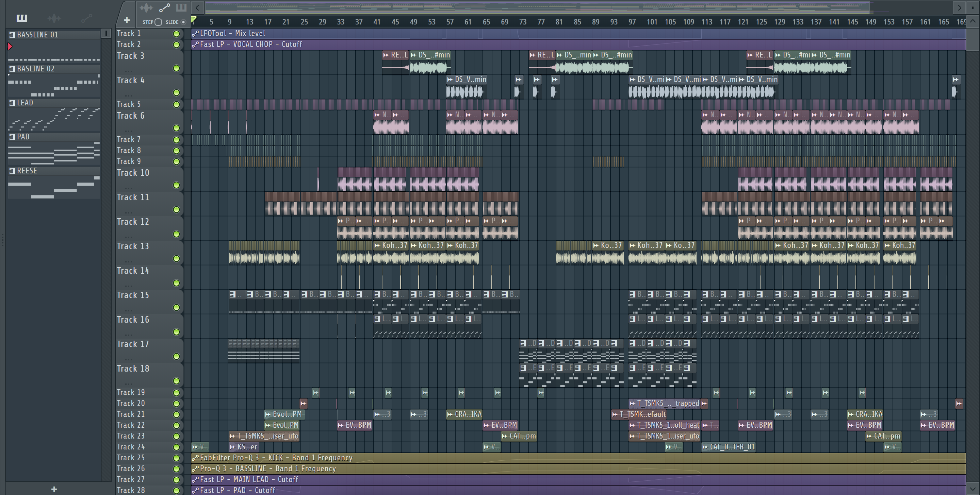Click the left arrow of song overview
Screen dimensions: 980x495
(197, 7)
